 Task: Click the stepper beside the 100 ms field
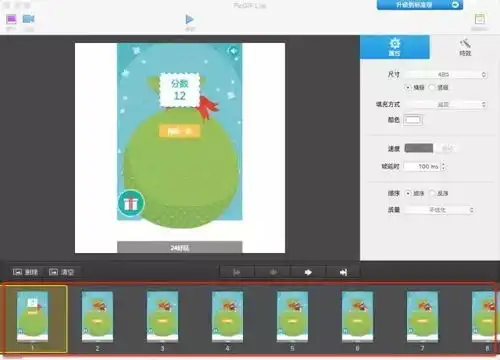click(x=443, y=166)
